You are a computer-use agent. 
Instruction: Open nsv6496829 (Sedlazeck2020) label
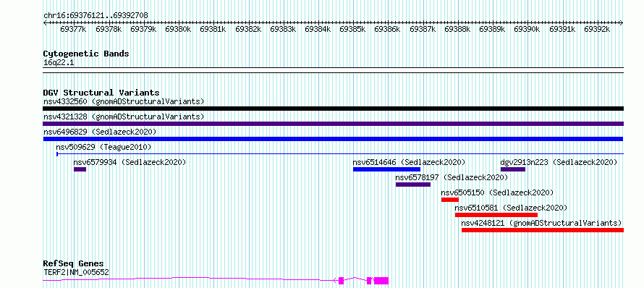[100, 132]
